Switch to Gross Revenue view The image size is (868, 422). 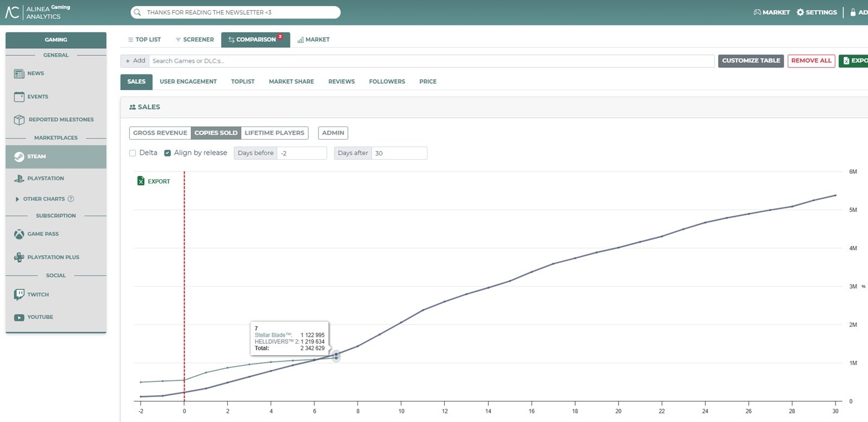click(160, 133)
